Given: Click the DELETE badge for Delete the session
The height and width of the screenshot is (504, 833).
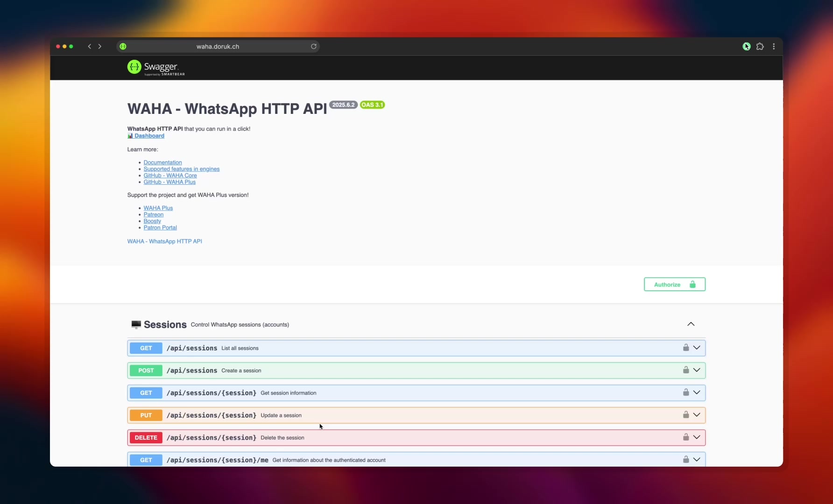Looking at the screenshot, I should [146, 438].
